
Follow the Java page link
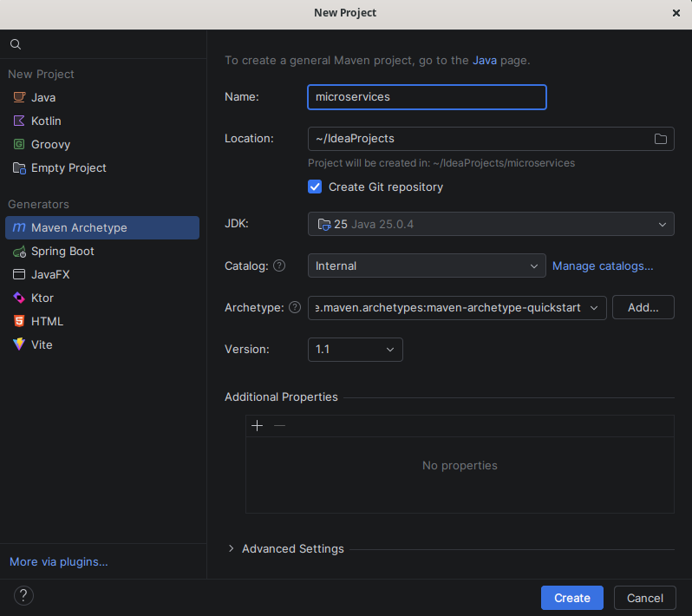click(x=485, y=60)
